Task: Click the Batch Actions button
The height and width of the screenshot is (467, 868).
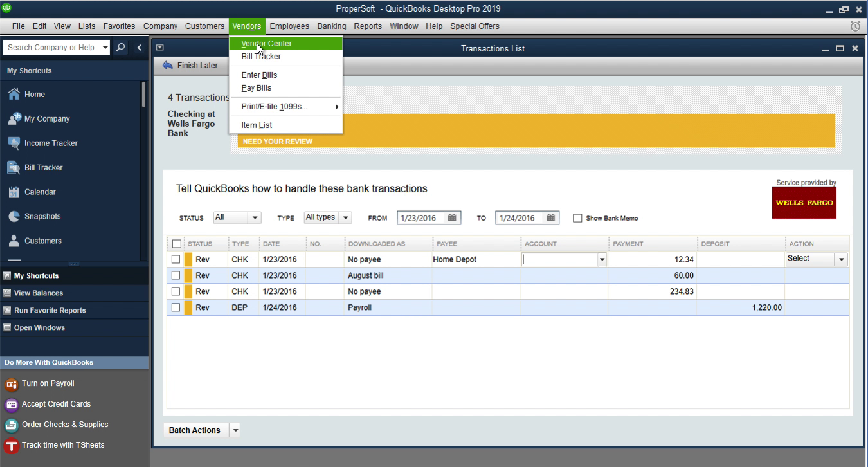Action: point(195,430)
